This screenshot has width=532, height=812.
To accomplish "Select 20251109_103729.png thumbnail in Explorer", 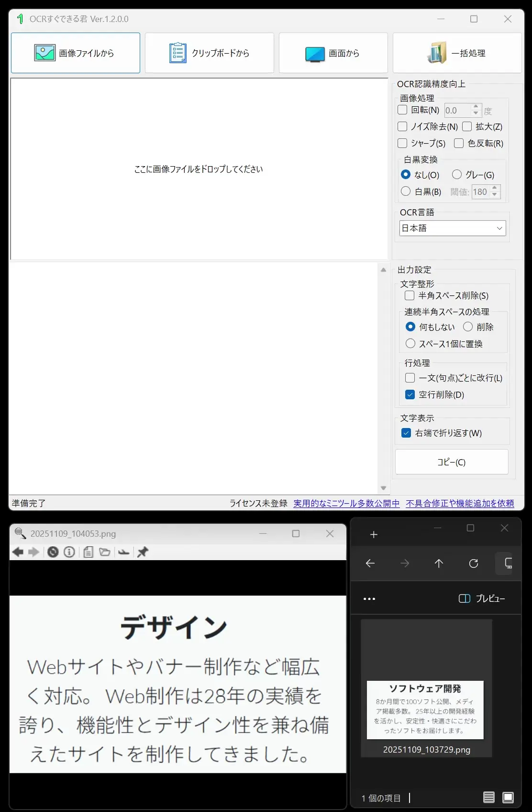I will coord(426,688).
